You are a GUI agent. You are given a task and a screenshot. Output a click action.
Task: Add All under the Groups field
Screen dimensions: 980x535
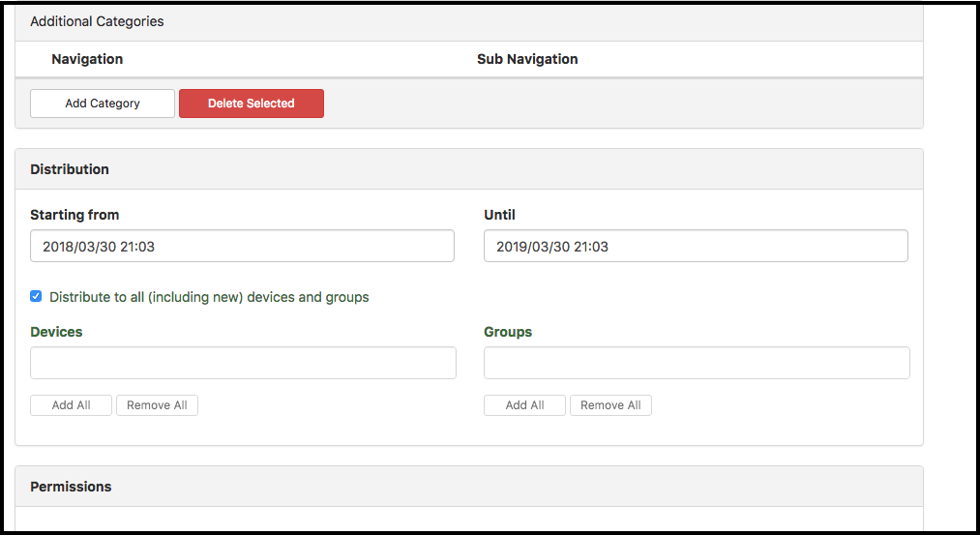pyautogui.click(x=524, y=405)
